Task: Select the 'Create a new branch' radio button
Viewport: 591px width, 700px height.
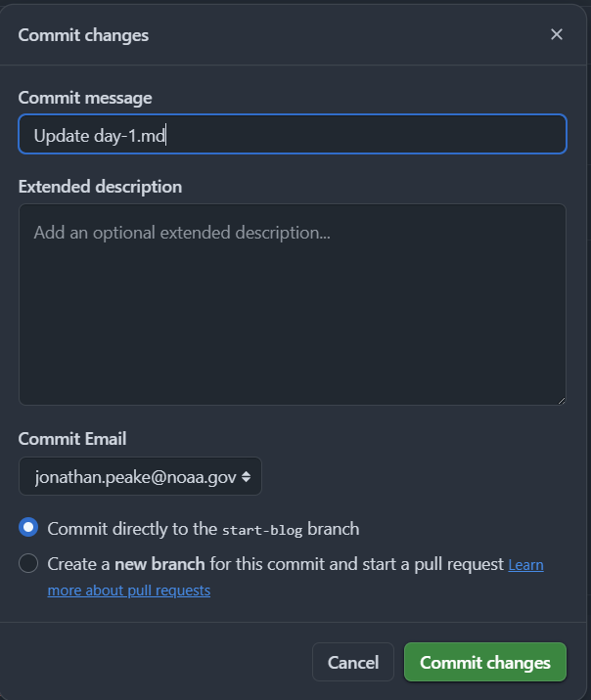Action: [x=28, y=563]
